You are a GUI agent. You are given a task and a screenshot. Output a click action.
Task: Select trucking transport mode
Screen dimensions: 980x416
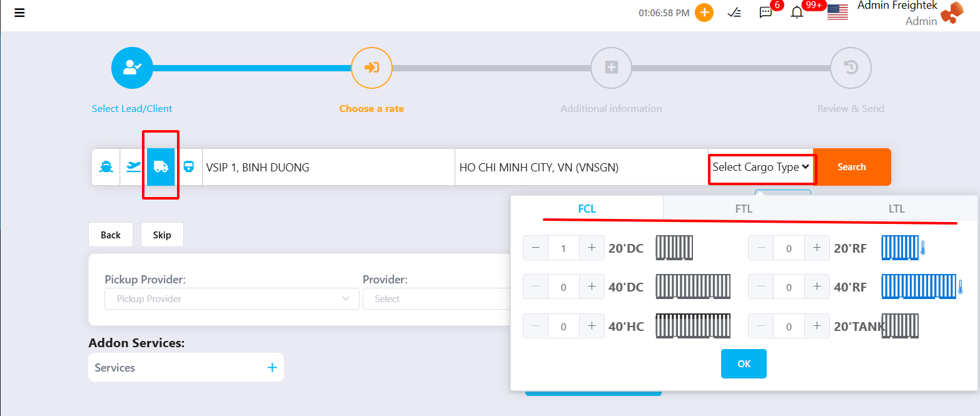click(161, 167)
